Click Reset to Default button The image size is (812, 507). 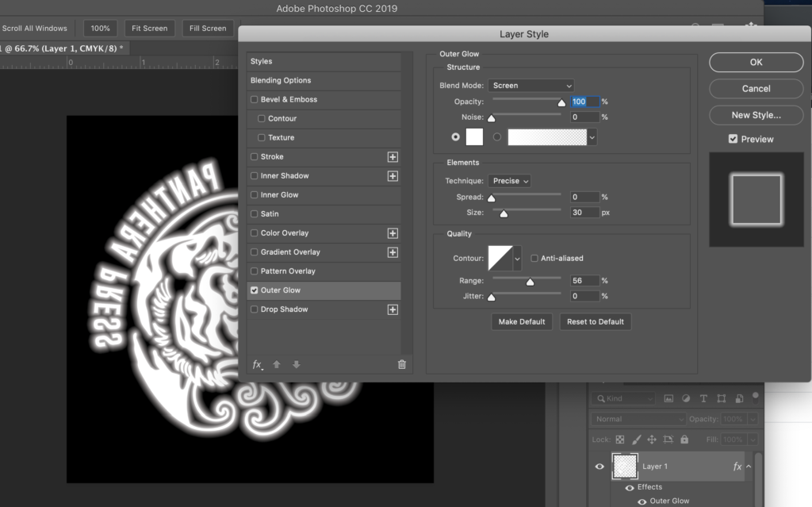[595, 322]
